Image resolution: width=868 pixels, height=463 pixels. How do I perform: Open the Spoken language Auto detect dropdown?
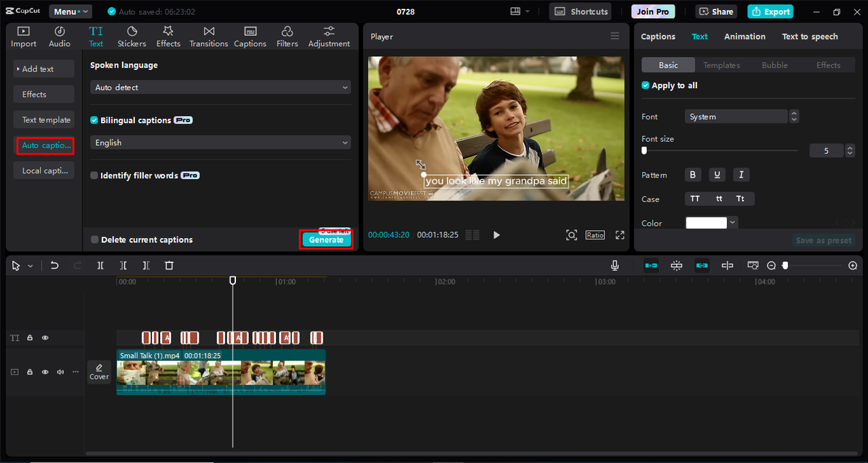click(220, 87)
